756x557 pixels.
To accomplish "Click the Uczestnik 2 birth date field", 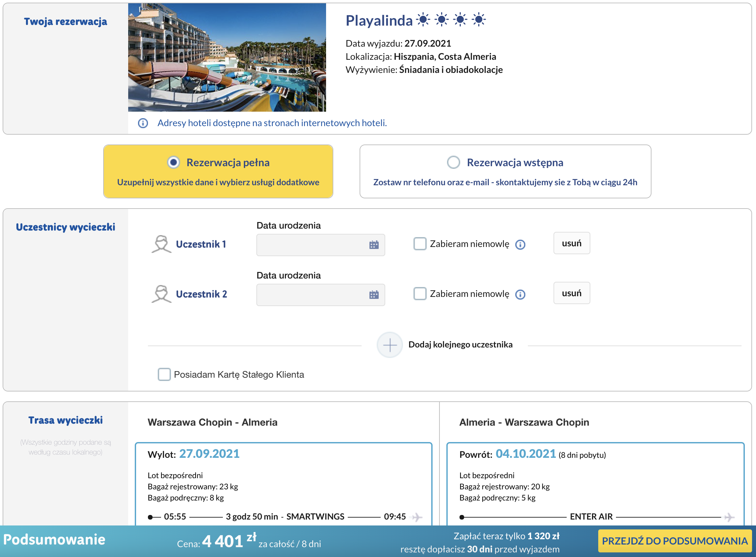I will (320, 295).
